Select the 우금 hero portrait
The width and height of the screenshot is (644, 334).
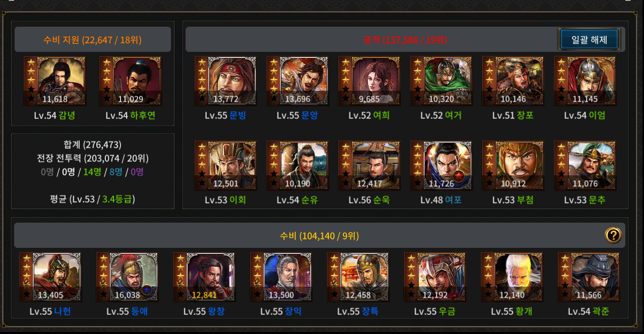[x=435, y=277]
